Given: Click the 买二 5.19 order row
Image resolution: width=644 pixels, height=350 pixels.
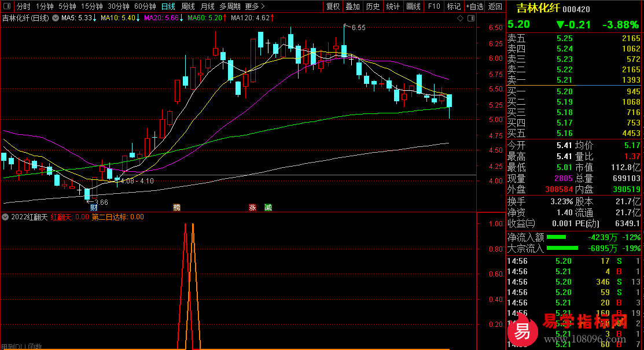Looking at the screenshot, I should 574,102.
